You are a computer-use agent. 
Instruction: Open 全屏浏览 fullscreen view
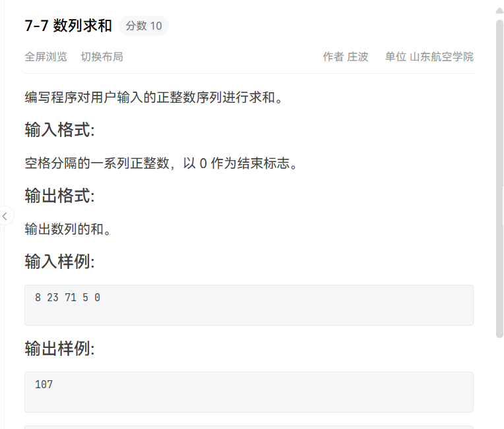(x=46, y=57)
